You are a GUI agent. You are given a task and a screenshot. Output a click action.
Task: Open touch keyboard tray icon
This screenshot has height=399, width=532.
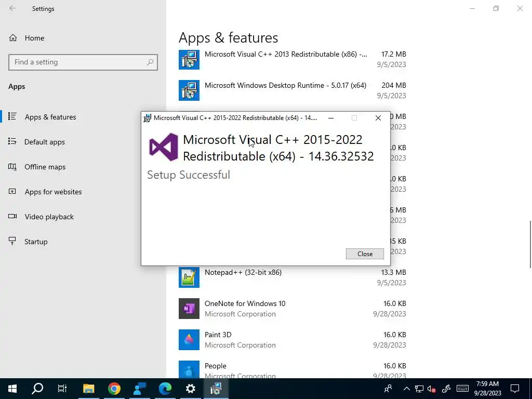click(462, 389)
